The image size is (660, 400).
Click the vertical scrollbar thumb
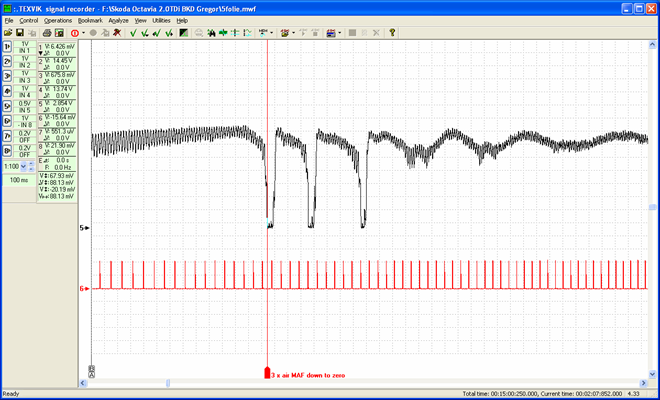(652, 207)
